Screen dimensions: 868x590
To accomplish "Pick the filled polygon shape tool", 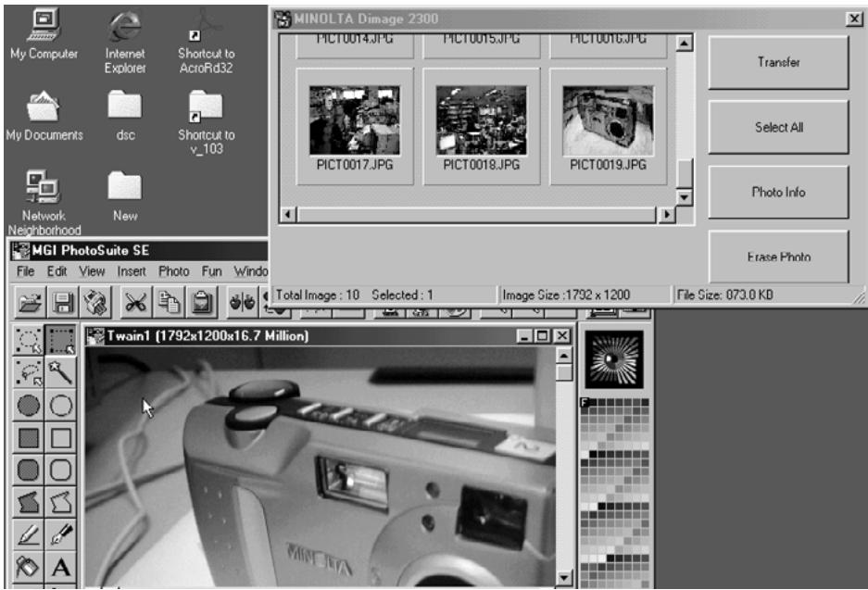I will 28,503.
